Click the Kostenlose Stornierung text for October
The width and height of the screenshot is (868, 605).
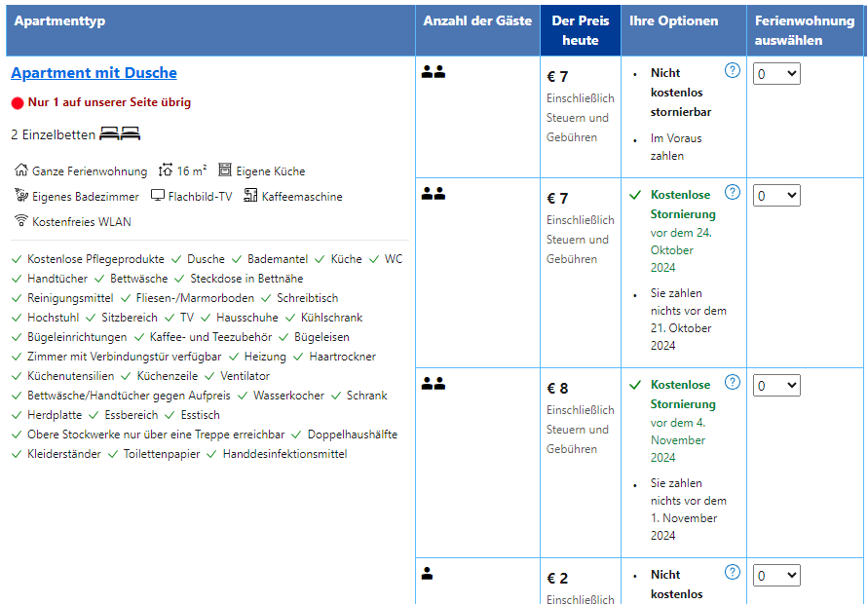(682, 204)
